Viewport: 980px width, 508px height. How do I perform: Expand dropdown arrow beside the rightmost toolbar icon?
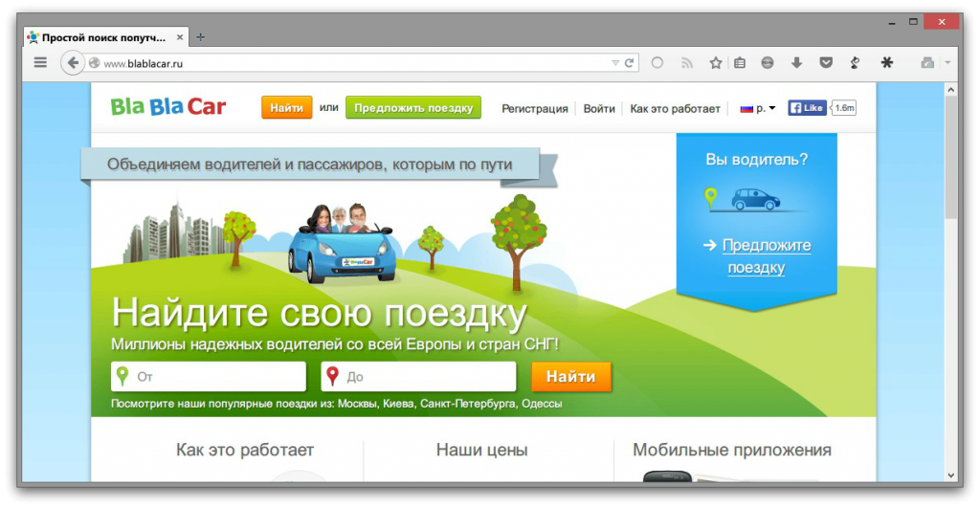point(947,63)
